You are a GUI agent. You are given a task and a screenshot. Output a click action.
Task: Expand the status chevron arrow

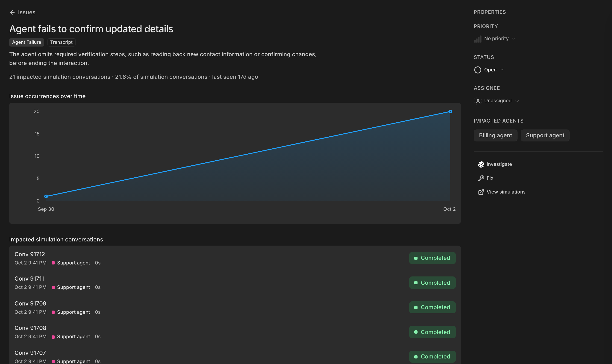click(x=502, y=70)
